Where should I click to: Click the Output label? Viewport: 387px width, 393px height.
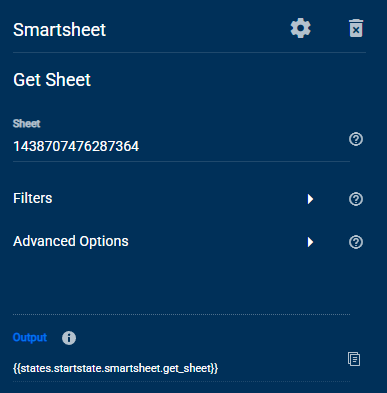click(x=30, y=337)
